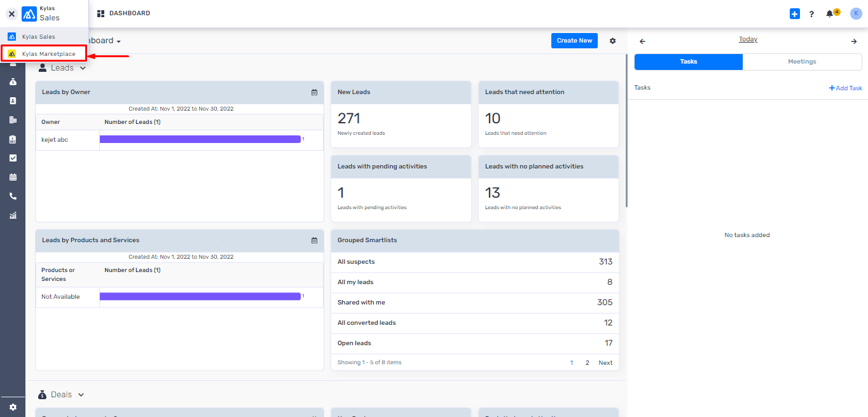Collapse the Deals section
This screenshot has width=868, height=417.
81,395
